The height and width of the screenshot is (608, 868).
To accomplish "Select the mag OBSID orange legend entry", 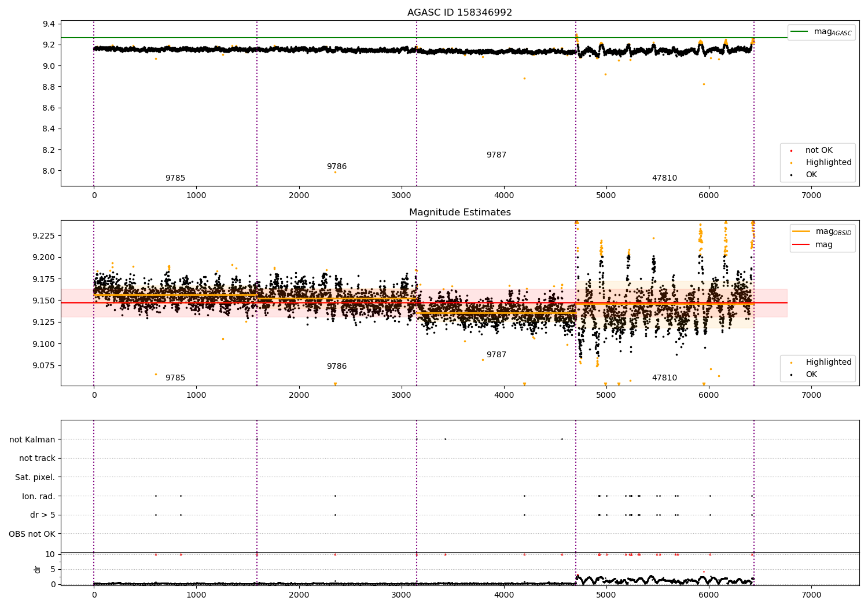I will click(822, 232).
